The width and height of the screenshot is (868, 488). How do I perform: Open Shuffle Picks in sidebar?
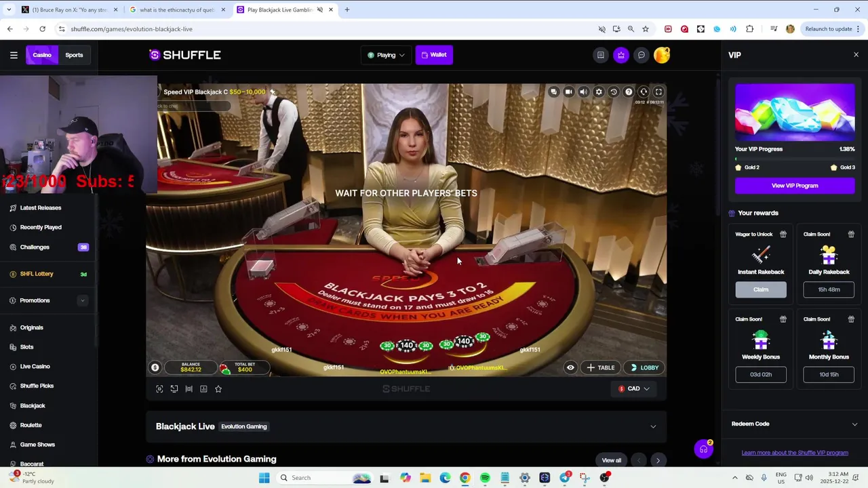pyautogui.click(x=37, y=386)
